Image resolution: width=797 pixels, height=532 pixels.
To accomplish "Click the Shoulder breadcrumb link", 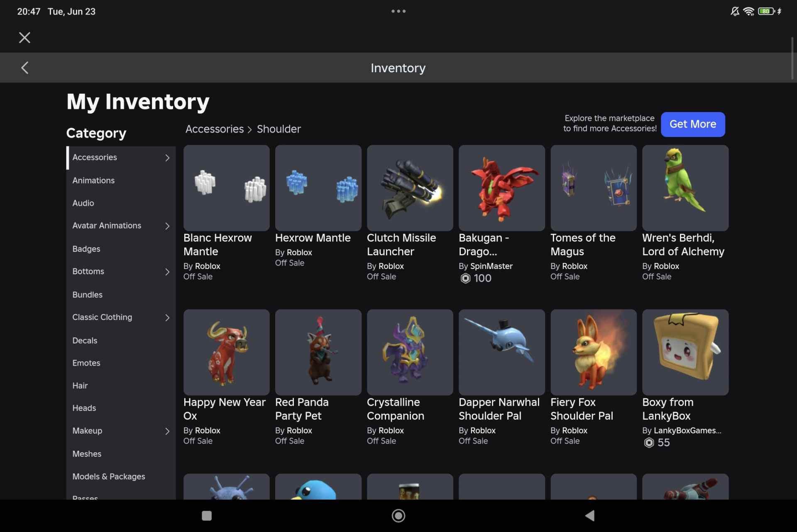I will 279,129.
